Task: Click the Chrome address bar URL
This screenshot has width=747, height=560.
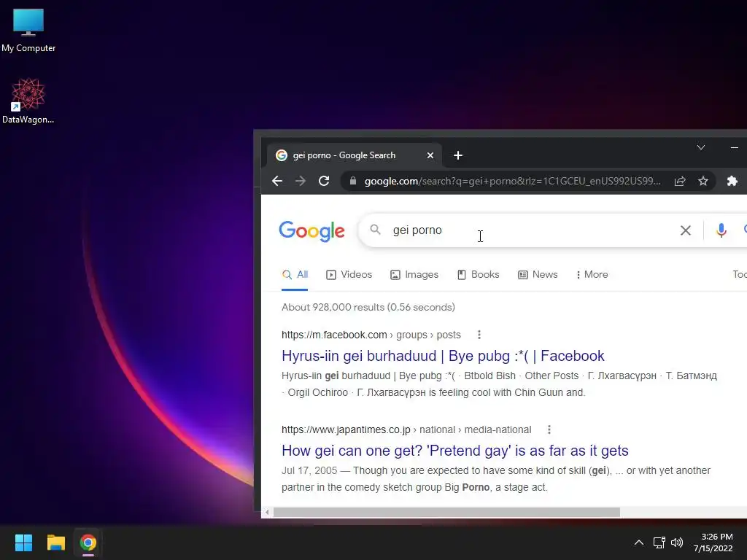Action: pos(512,181)
